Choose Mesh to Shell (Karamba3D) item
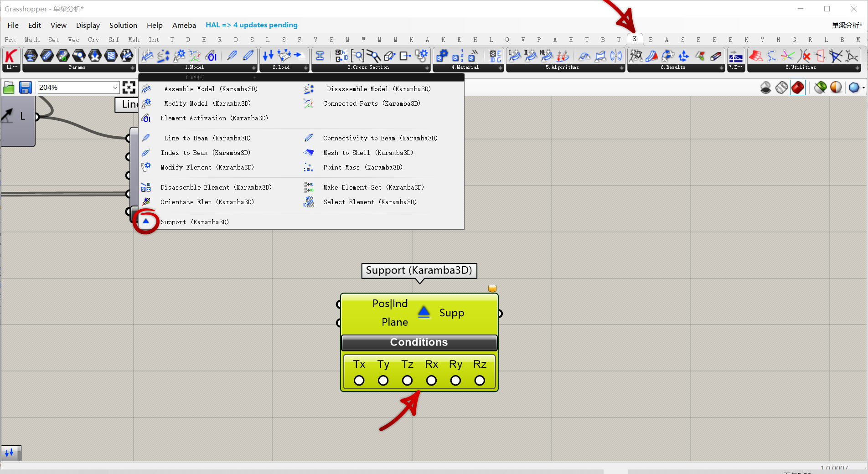 coord(367,153)
